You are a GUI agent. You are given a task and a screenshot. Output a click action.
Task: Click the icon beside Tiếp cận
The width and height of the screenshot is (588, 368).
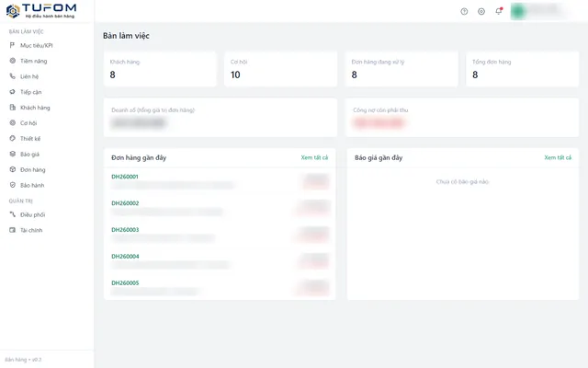tap(12, 92)
